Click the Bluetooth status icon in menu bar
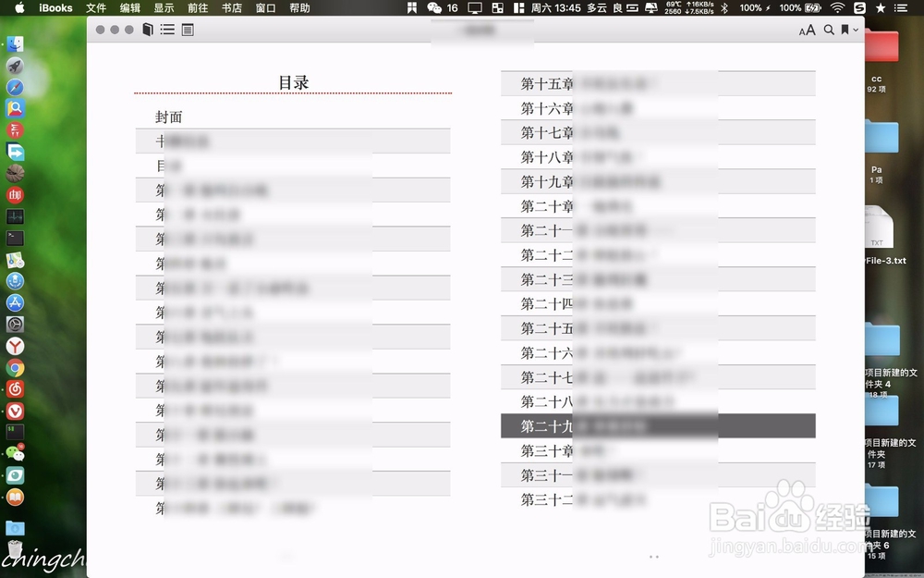 (x=724, y=7)
